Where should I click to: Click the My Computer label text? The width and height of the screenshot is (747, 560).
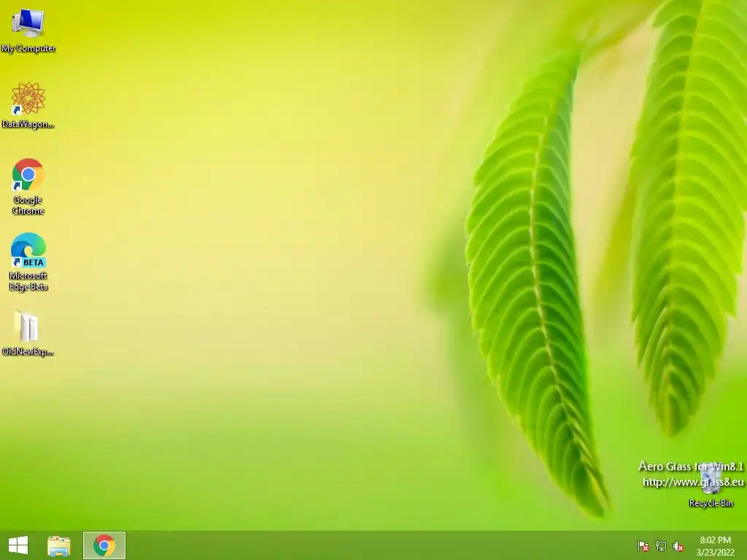(28, 48)
